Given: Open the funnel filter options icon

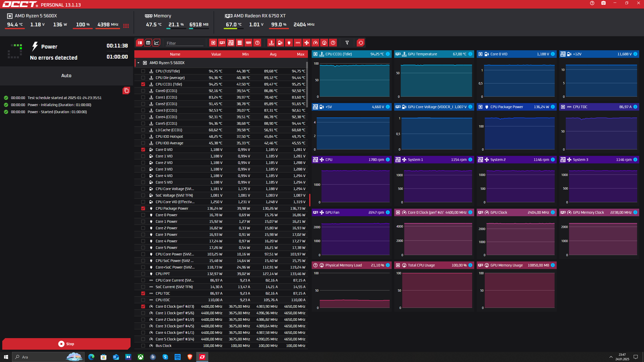Looking at the screenshot, I should (x=347, y=43).
